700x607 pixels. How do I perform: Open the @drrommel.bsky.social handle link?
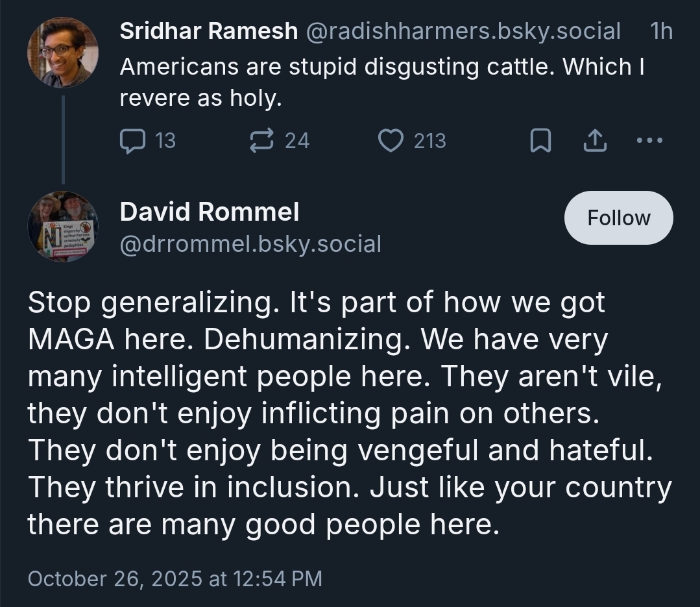pos(250,244)
